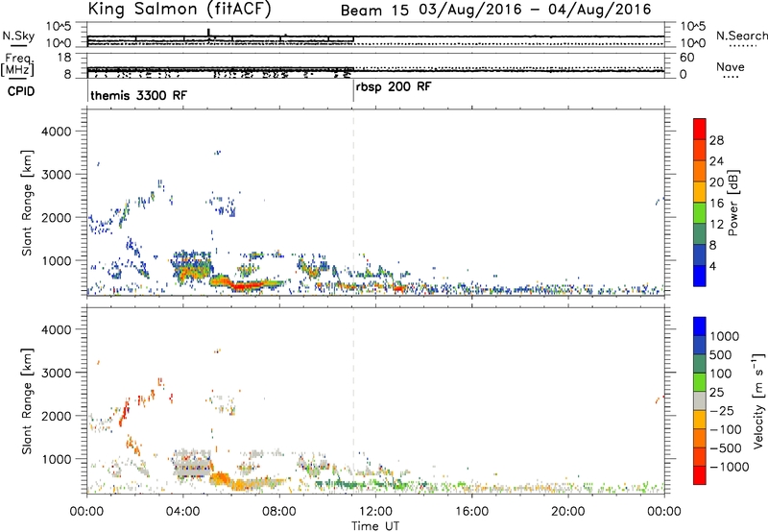Click the '08:00' time axis label
The image size is (768, 532).
tap(279, 512)
